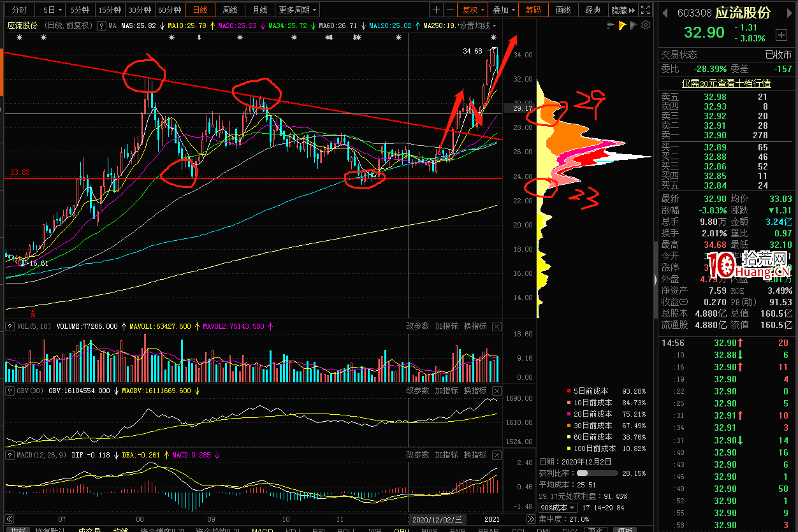The width and height of the screenshot is (798, 532).
Task: Click the zoom-in plus button on chart toolbar
Action: click(x=436, y=10)
